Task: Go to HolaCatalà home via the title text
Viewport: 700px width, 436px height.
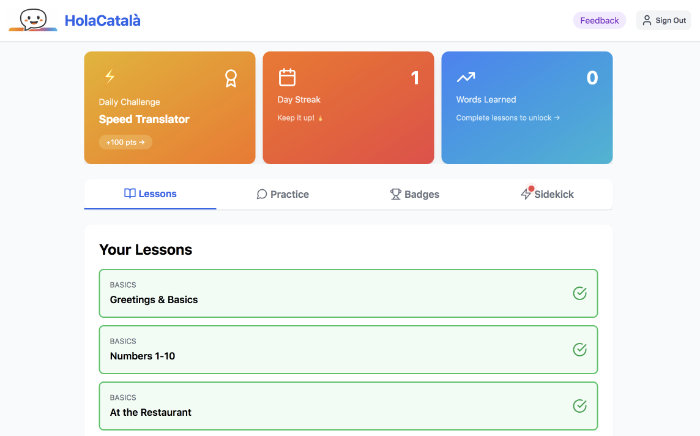Action: pos(102,21)
